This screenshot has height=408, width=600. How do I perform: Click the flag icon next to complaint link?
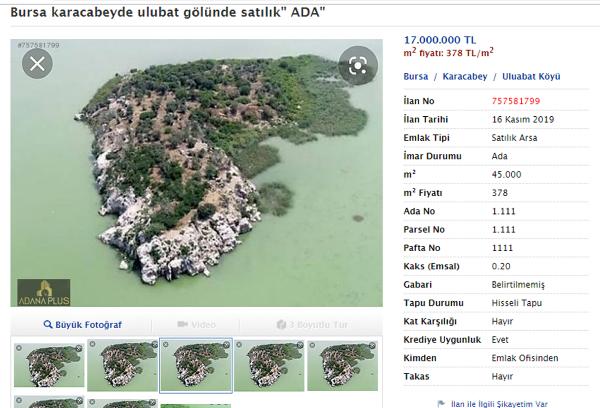[442, 403]
